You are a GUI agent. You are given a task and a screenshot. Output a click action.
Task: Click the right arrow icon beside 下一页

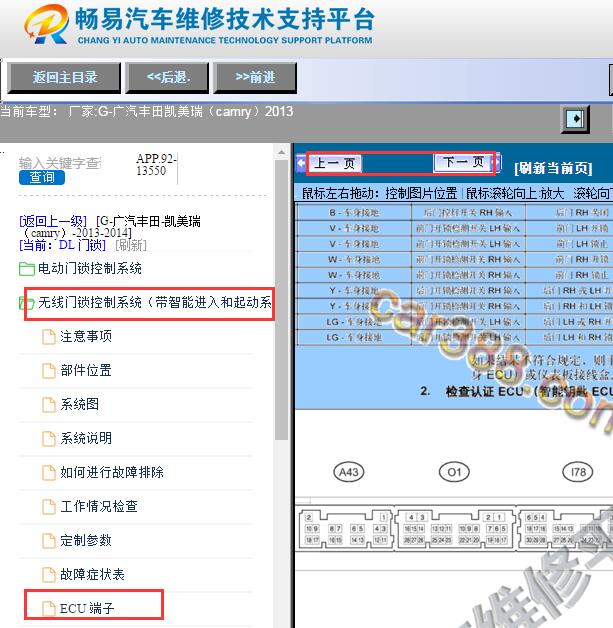click(x=497, y=162)
